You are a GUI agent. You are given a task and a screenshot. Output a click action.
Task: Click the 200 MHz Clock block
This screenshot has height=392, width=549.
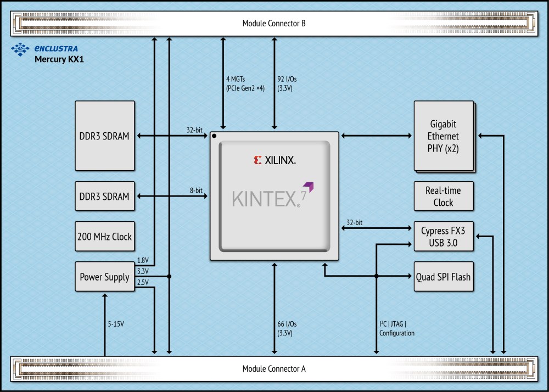105,236
